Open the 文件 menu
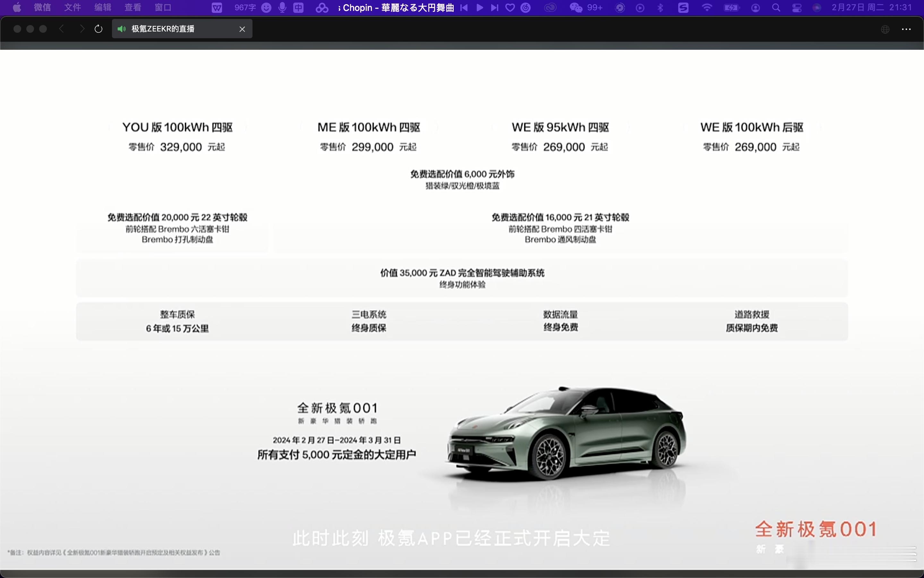 click(73, 8)
